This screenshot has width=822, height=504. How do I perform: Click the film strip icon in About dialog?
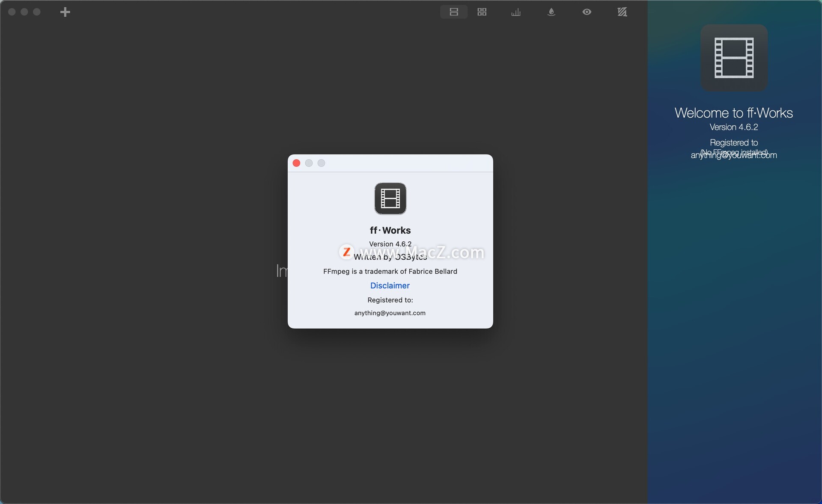390,199
